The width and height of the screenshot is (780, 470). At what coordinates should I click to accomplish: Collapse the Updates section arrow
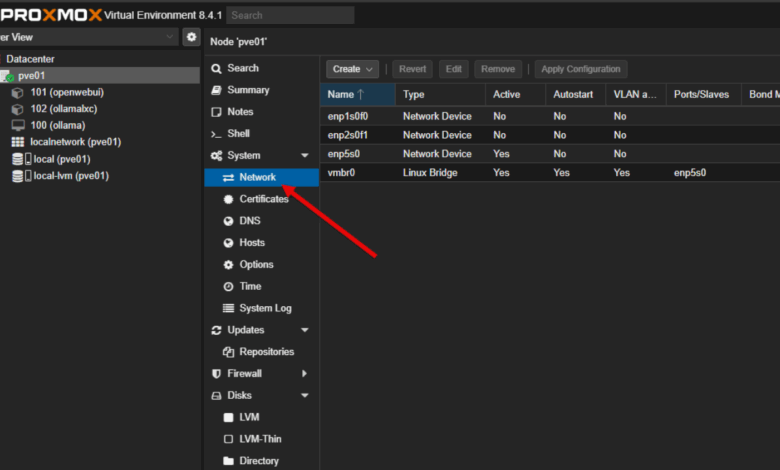[304, 330]
